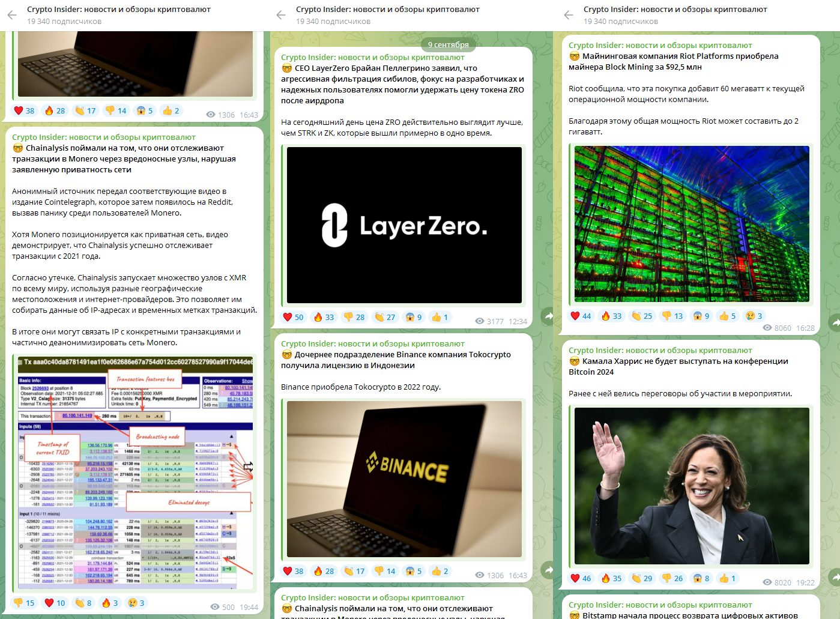Open channel name above CEO LayerZero post
The height and width of the screenshot is (619, 840).
click(373, 57)
